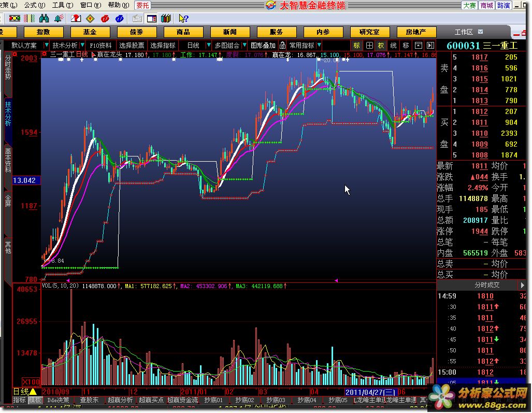Click the 新闻 category button
The width and height of the screenshot is (532, 413).
[229, 32]
